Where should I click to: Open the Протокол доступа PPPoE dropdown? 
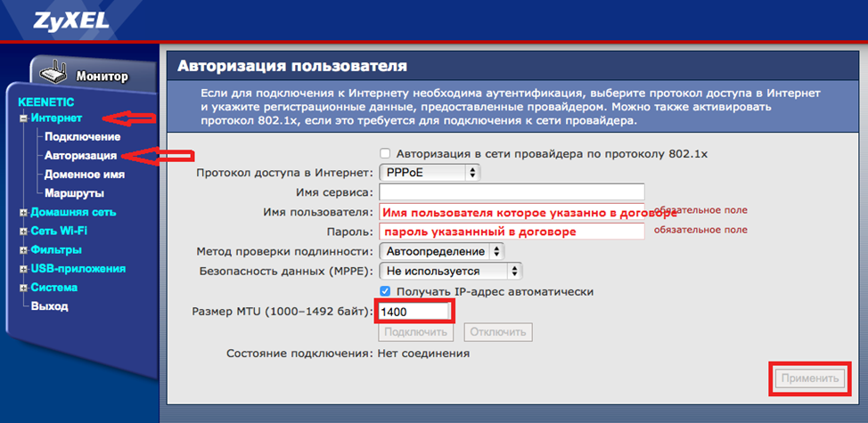coord(430,173)
